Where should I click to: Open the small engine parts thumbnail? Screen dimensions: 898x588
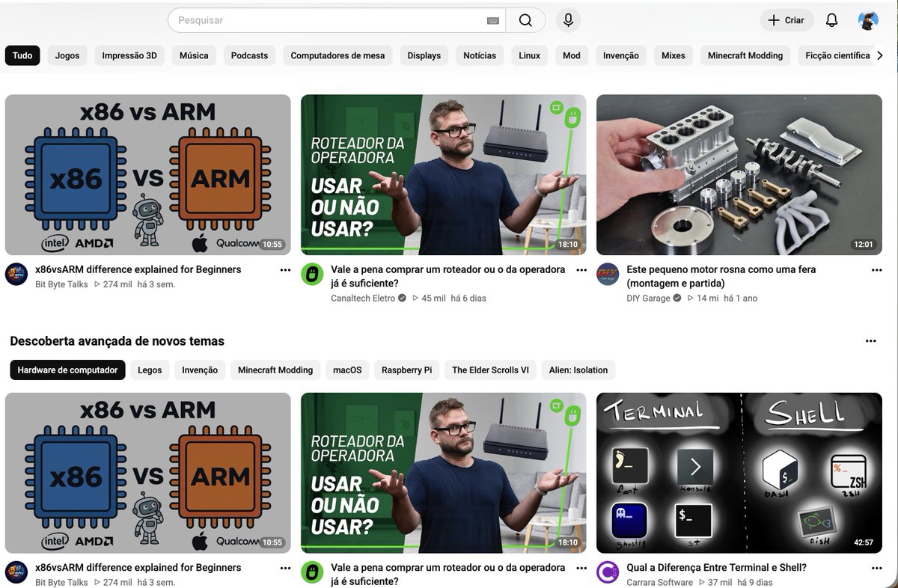pos(739,175)
